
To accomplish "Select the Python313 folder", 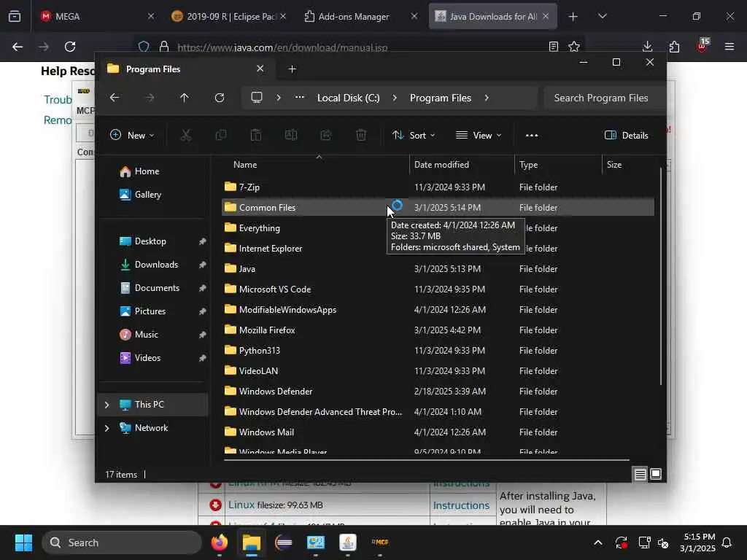I will [x=438, y=351].
